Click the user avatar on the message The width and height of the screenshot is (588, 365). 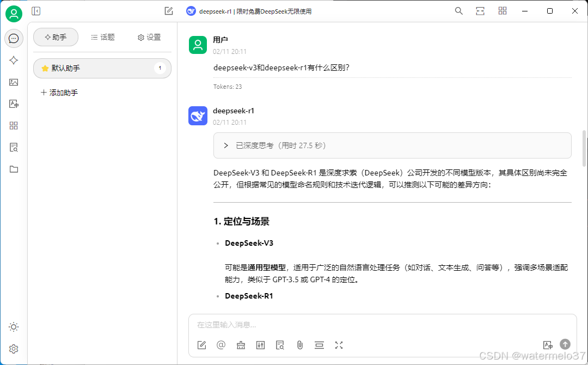[x=198, y=45]
